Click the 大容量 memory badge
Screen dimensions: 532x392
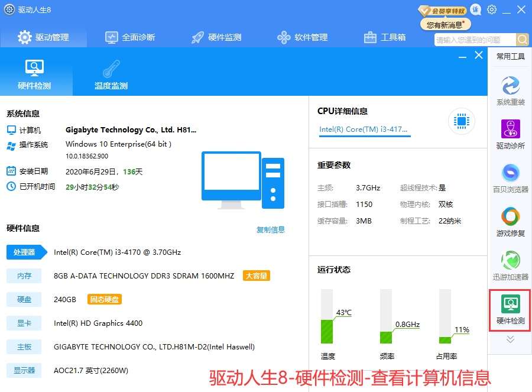[256, 276]
